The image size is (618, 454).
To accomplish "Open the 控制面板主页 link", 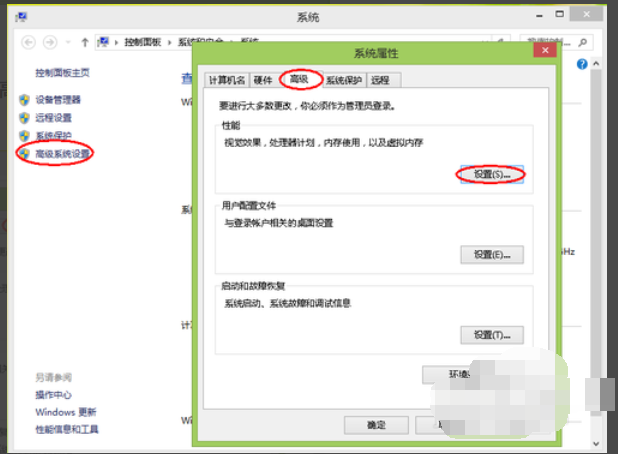I will point(62,73).
